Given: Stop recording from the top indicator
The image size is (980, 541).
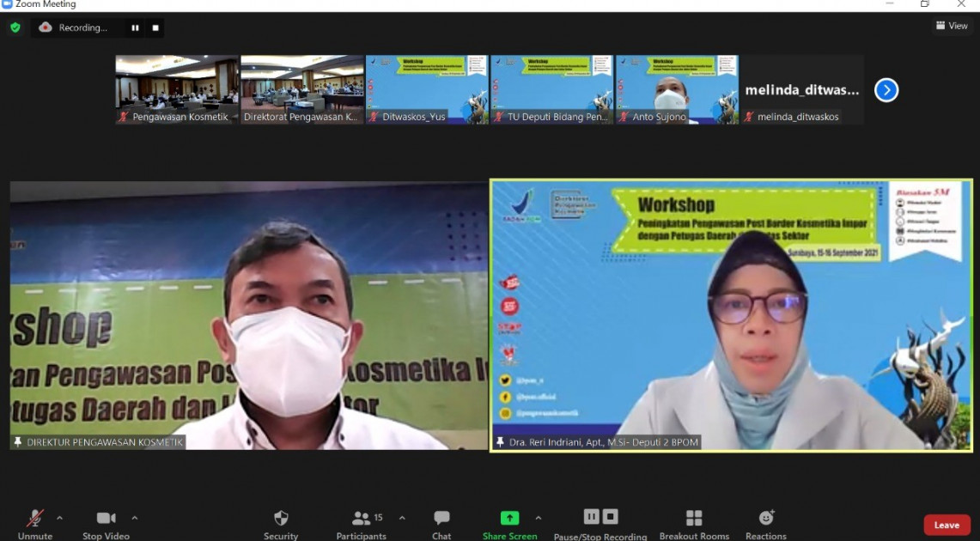Looking at the screenshot, I should pos(155,27).
